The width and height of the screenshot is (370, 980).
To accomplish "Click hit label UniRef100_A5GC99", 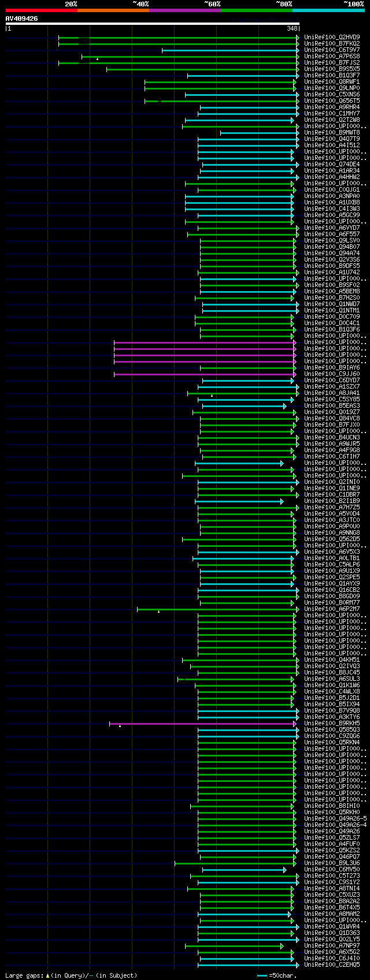I will 332,215.
